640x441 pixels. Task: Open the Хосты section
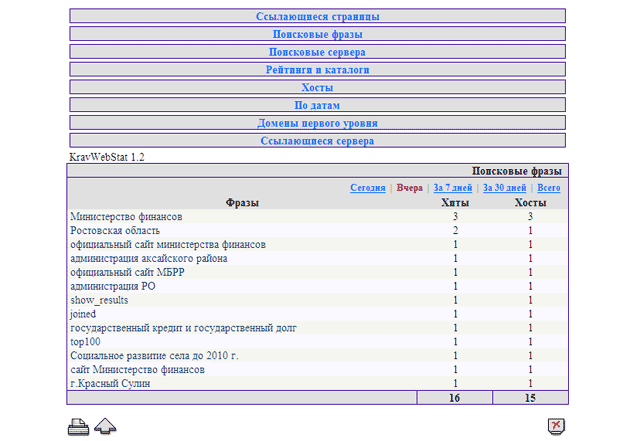(x=317, y=87)
